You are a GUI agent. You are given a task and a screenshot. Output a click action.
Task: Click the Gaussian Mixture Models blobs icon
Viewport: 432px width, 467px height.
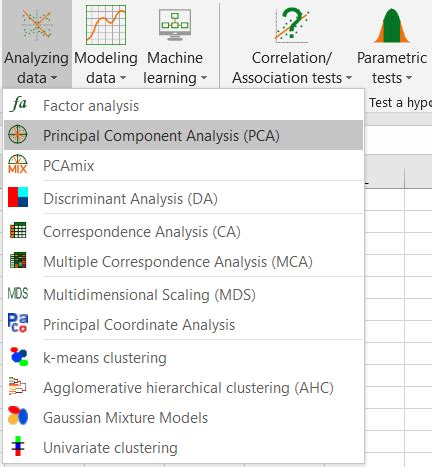[18, 416]
